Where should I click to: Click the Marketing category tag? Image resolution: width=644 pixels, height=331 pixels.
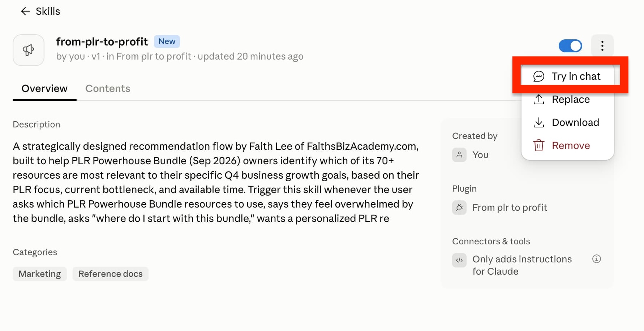click(40, 274)
